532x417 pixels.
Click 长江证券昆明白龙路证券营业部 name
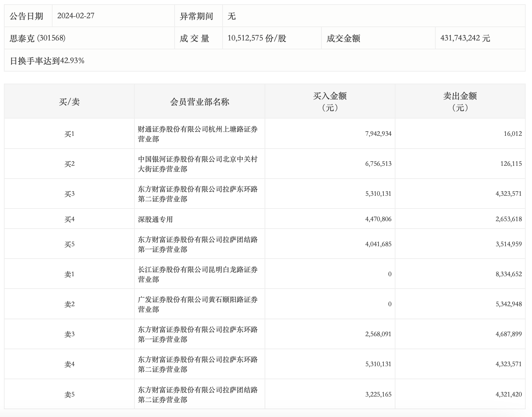[x=198, y=274]
